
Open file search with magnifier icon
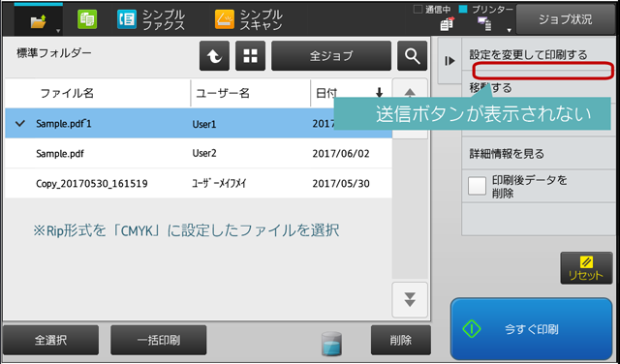coord(412,56)
